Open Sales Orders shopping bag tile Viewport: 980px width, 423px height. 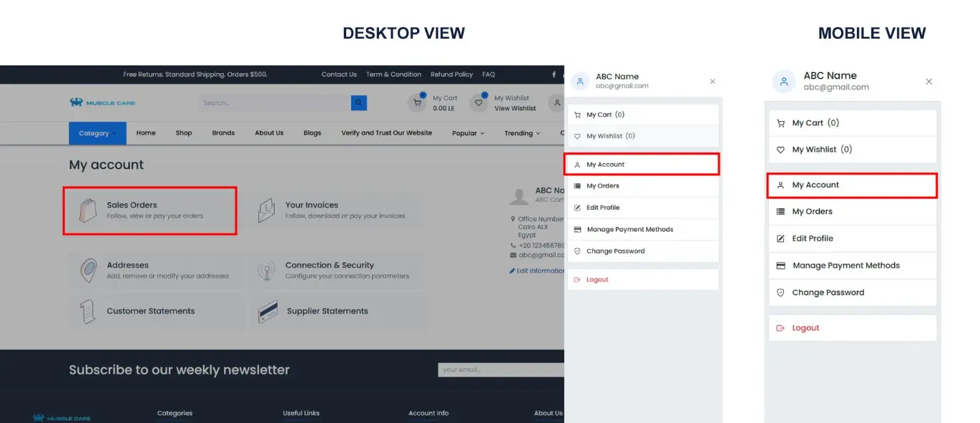[x=150, y=210]
